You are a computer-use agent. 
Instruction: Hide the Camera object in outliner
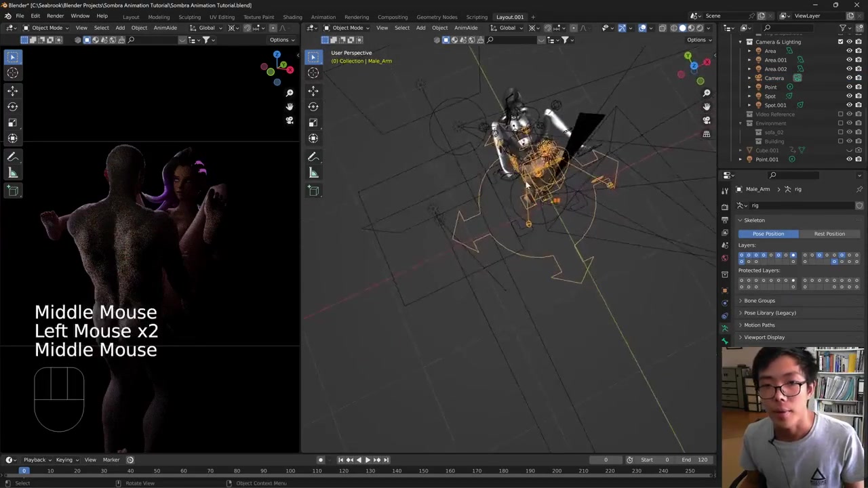(x=849, y=78)
